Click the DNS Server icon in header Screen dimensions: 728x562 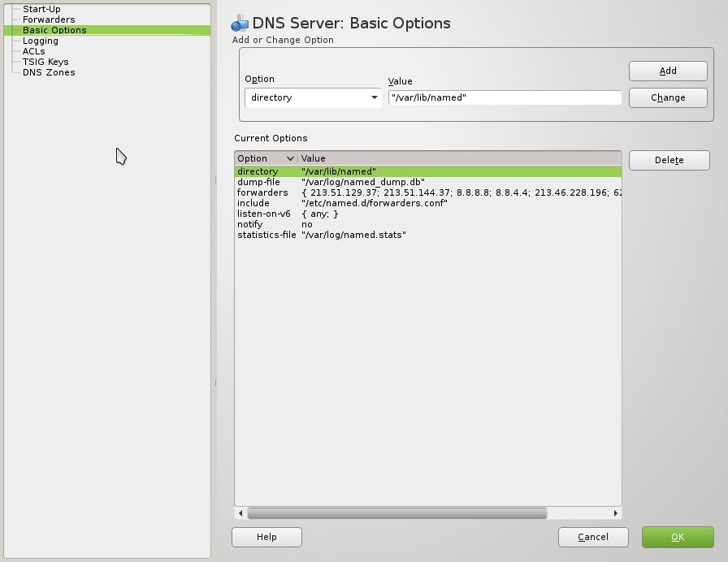coord(240,24)
